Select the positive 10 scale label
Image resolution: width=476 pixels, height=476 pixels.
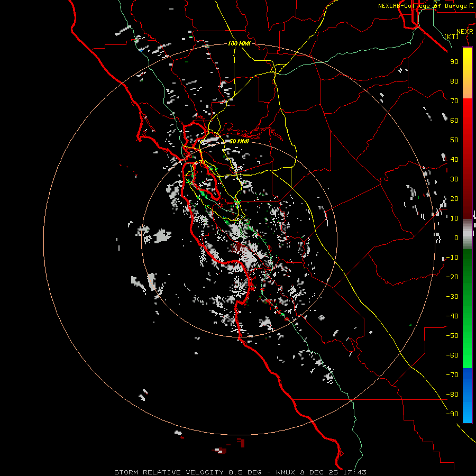click(x=454, y=218)
